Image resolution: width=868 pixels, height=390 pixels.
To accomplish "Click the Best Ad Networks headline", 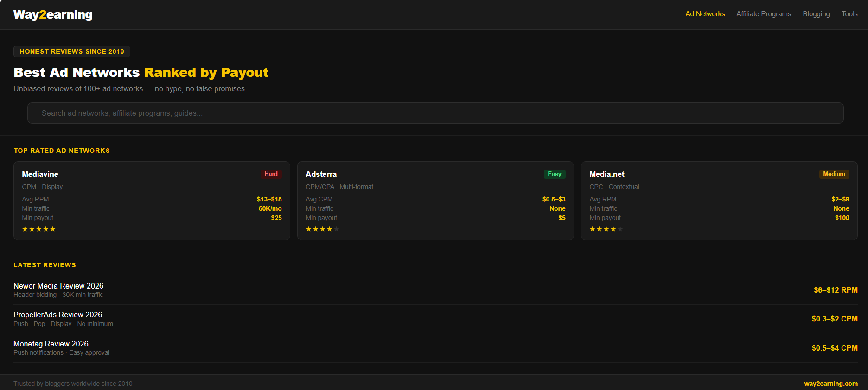I will (x=141, y=72).
